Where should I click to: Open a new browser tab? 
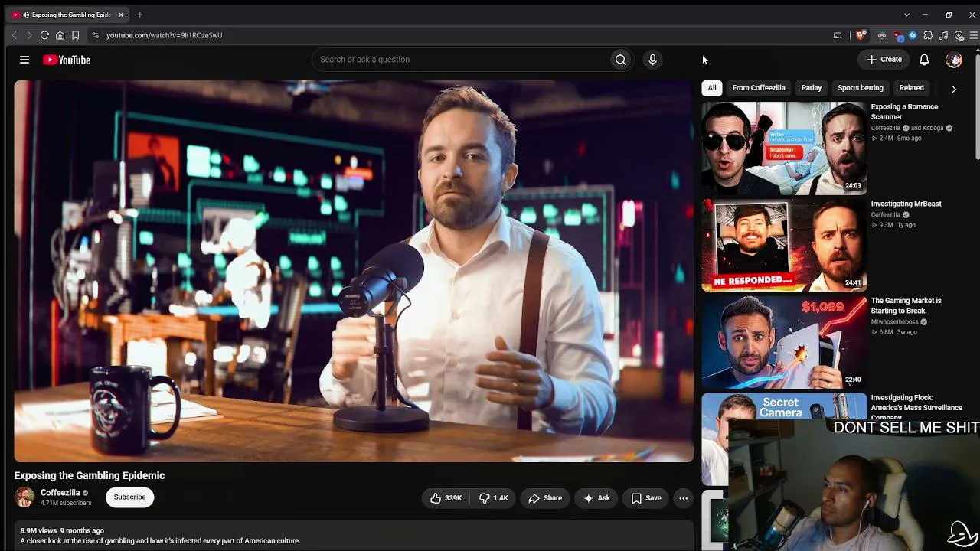click(139, 15)
